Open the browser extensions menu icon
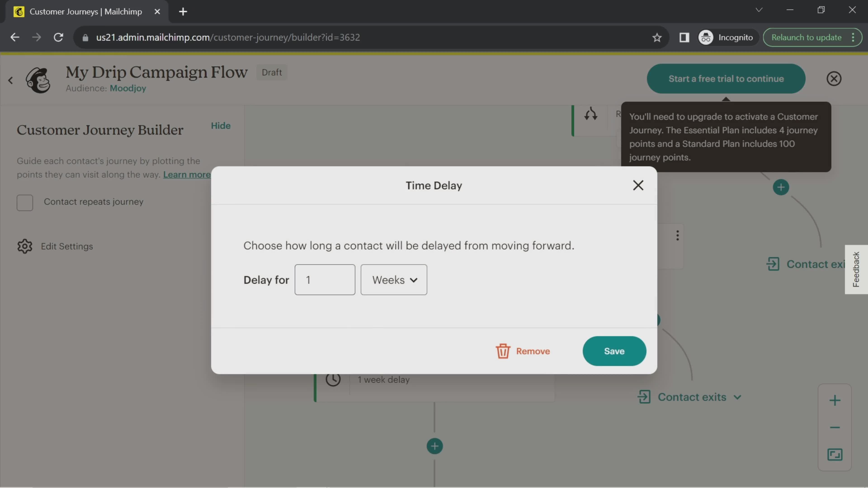This screenshot has height=488, width=868. (x=684, y=37)
